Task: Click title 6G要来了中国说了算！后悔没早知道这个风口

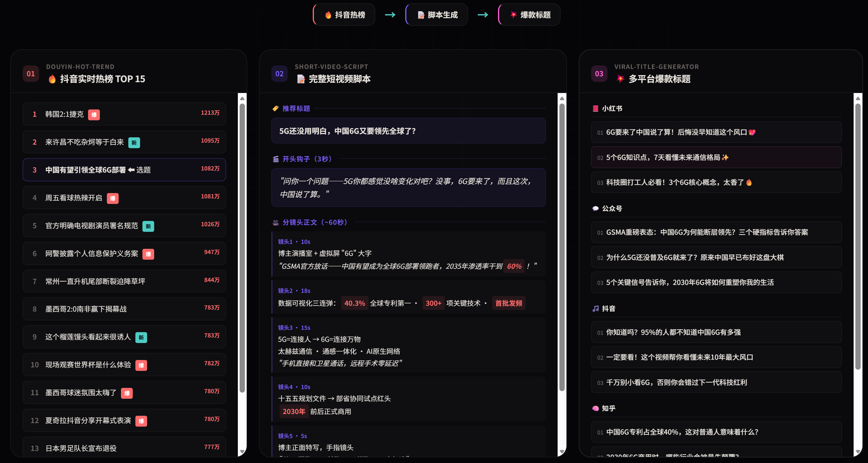Action: [716, 132]
